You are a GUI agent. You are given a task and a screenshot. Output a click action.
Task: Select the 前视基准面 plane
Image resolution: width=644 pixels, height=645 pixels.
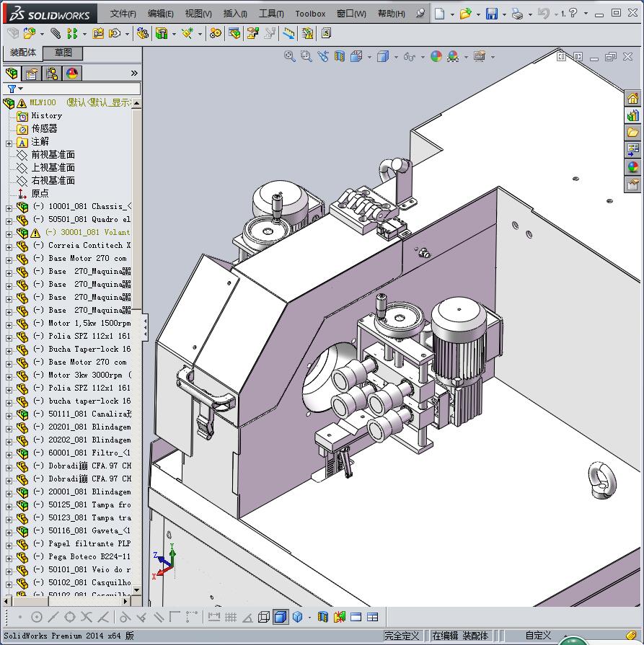(x=53, y=154)
